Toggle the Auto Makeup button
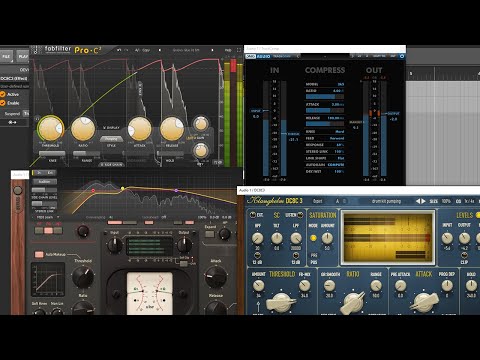The height and width of the screenshot is (360, 480). (39, 255)
